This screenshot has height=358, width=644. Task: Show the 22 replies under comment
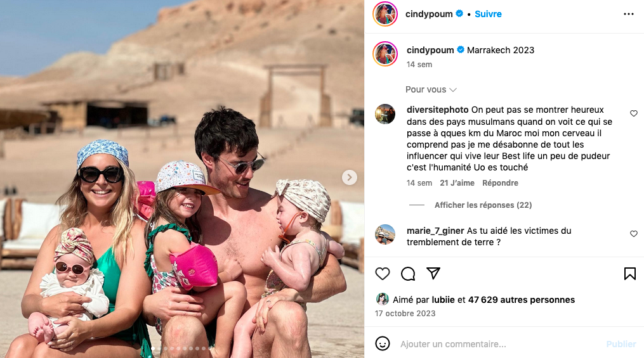pos(483,205)
